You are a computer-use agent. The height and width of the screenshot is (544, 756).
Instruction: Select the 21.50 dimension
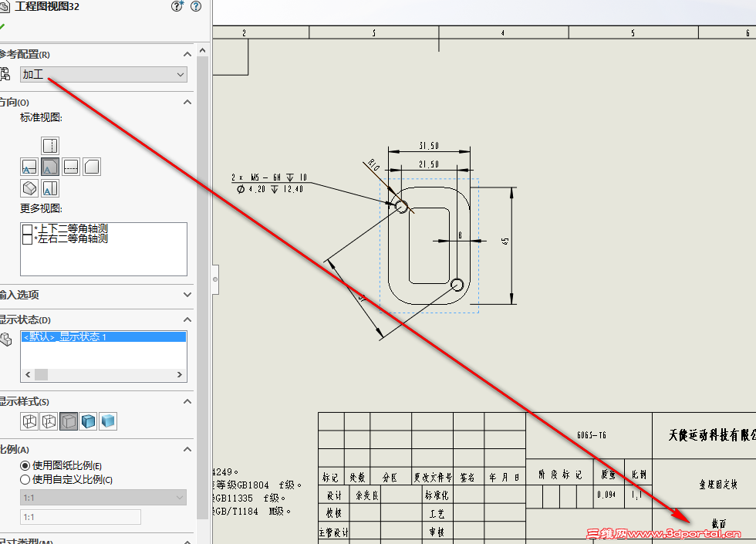point(429,164)
